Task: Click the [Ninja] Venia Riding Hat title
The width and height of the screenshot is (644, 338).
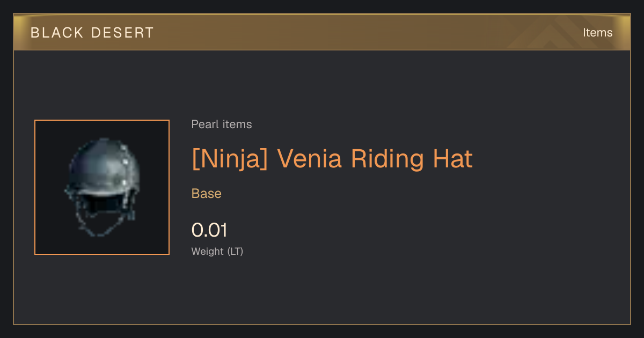Action: pos(332,159)
